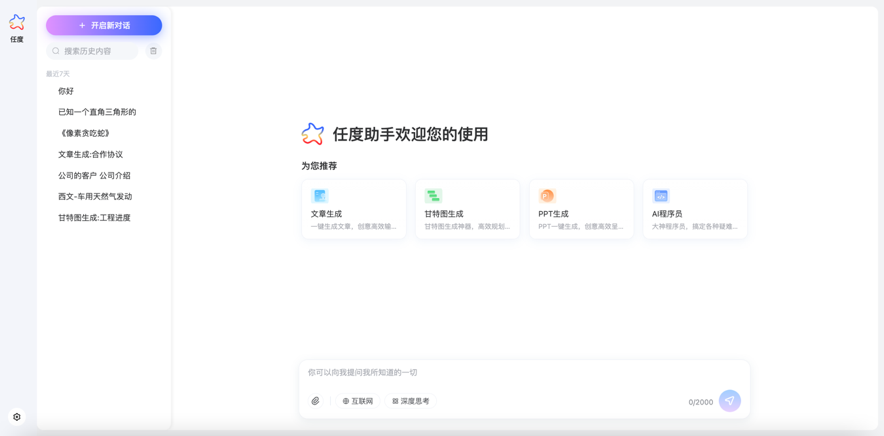884x436 pixels.
Task: Select 甘特图生成:工程进度 history entry
Action: 94,218
